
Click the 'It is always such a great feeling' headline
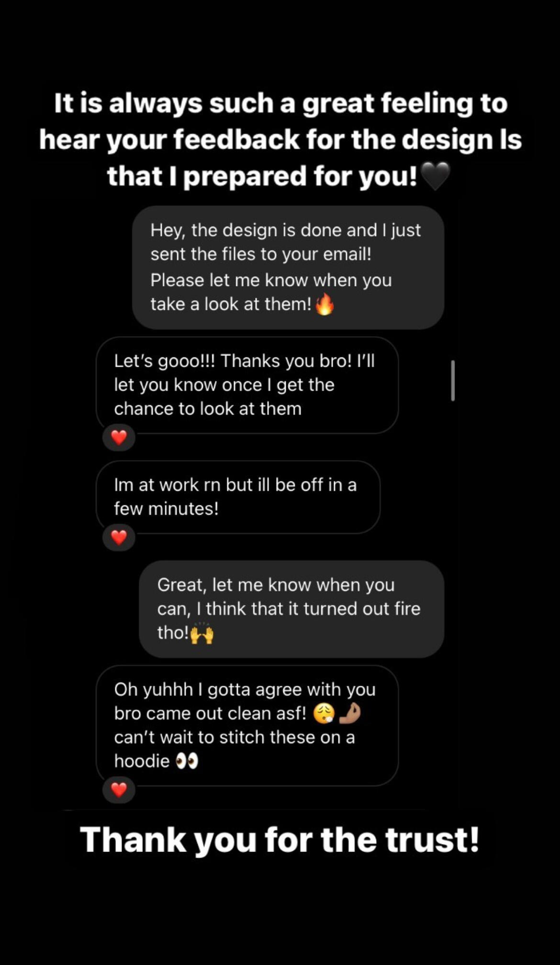[280, 103]
